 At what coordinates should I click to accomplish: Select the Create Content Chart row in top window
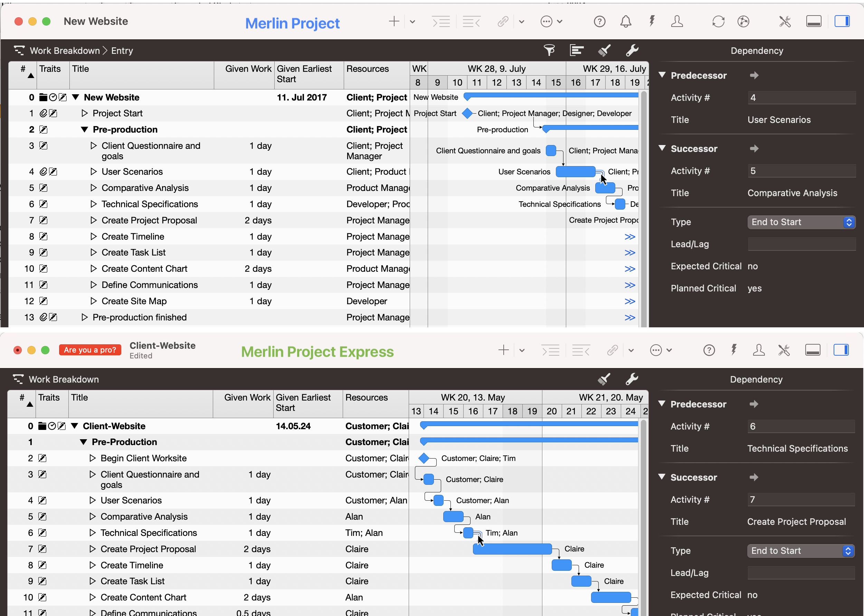(209, 269)
